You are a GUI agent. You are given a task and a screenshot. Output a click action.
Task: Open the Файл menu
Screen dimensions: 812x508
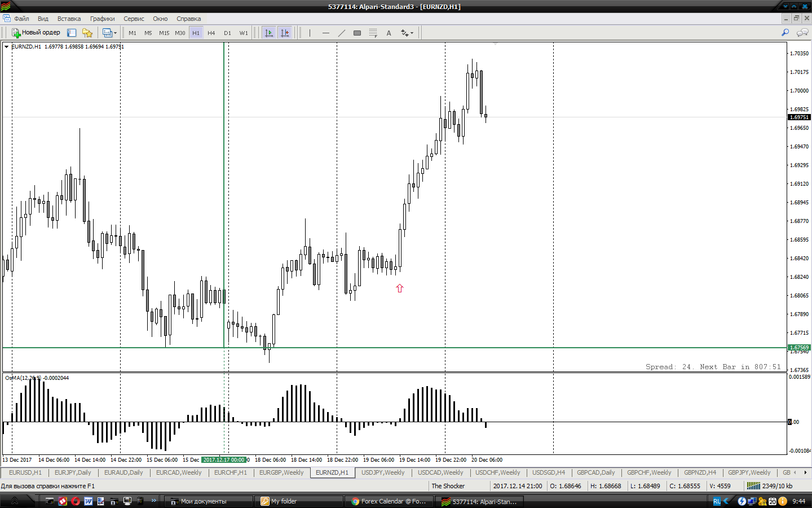(x=21, y=19)
